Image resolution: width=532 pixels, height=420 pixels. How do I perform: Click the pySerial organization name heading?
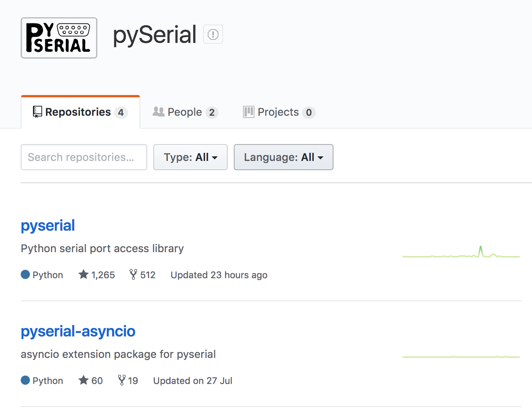pyautogui.click(x=155, y=35)
